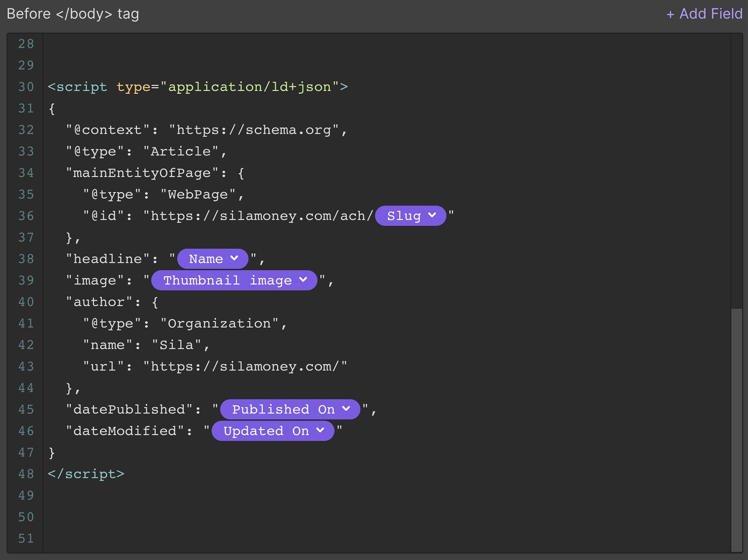This screenshot has width=748, height=560.
Task: Click chevron arrow on Thumbnail image pill
Action: 303,280
